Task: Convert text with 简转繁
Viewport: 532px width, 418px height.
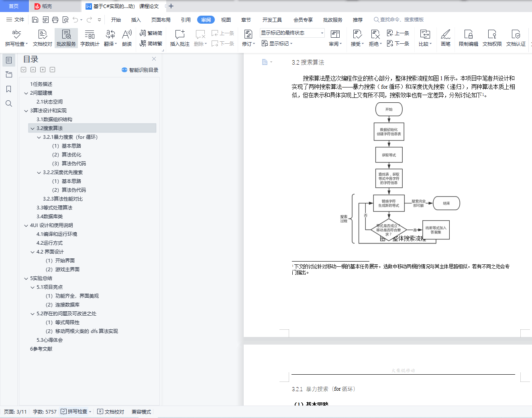Action: 151,43
